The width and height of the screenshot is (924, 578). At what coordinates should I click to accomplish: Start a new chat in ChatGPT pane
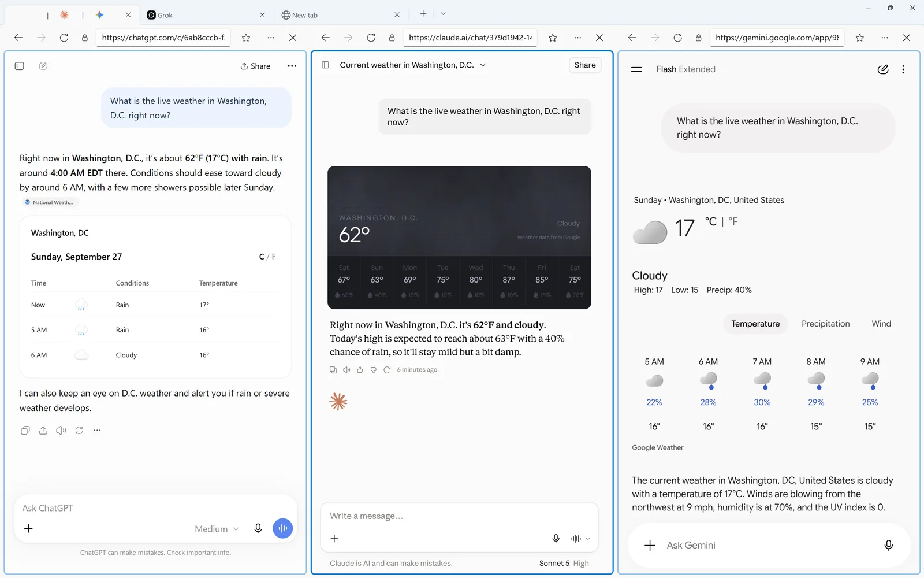tap(43, 66)
